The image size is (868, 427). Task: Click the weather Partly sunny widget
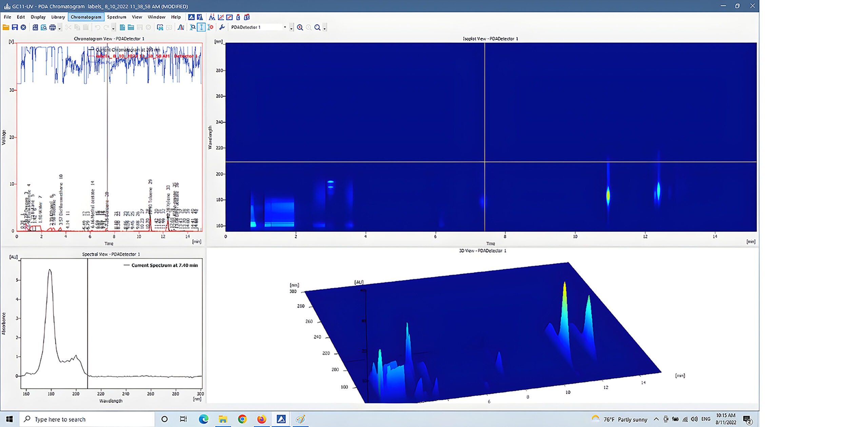click(x=619, y=419)
